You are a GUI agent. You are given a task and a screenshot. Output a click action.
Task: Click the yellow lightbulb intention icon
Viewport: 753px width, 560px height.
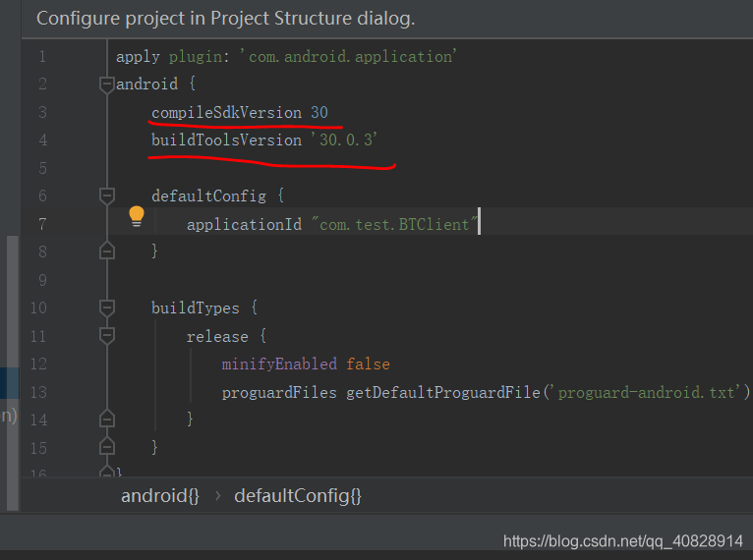(137, 216)
